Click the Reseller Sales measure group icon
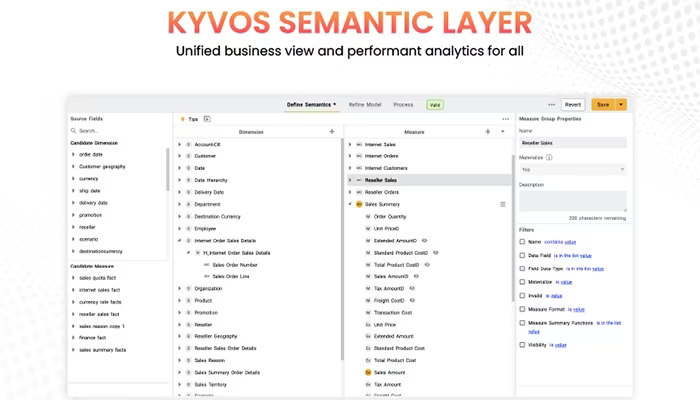 pyautogui.click(x=359, y=180)
